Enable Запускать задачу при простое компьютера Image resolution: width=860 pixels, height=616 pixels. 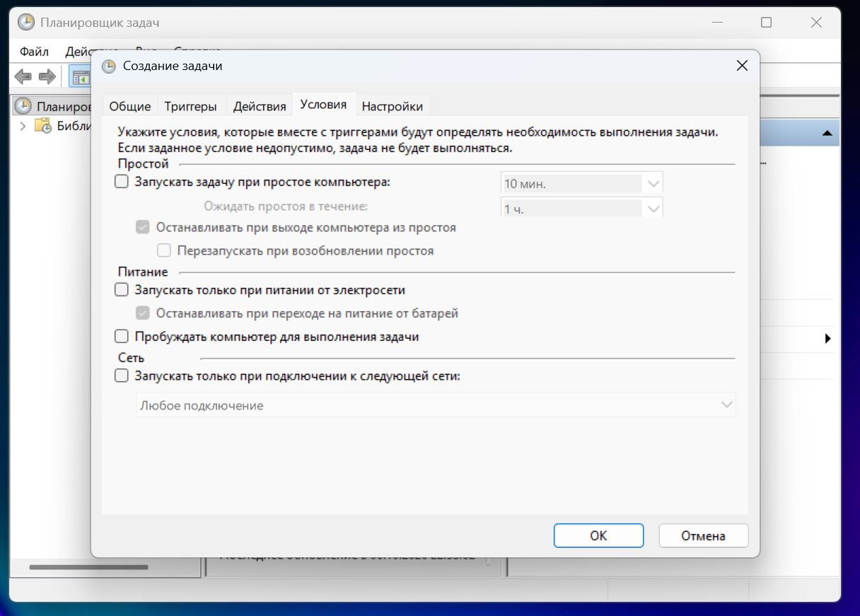tap(122, 182)
